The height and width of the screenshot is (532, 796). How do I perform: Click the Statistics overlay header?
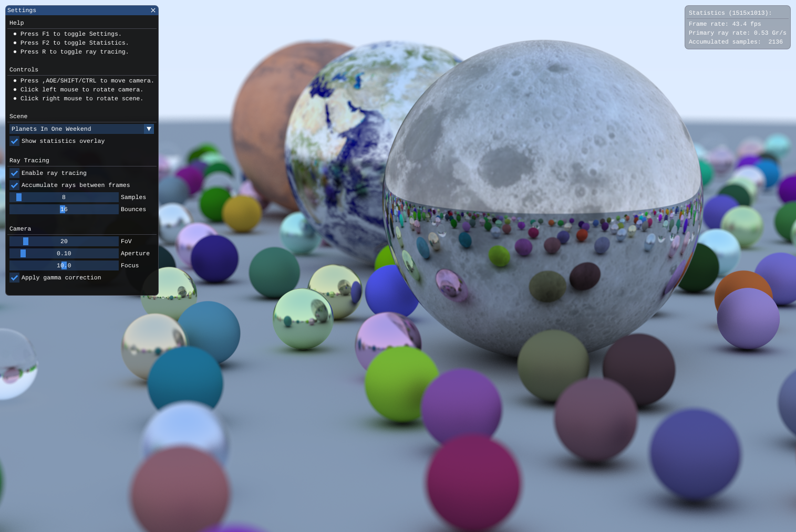tap(730, 13)
